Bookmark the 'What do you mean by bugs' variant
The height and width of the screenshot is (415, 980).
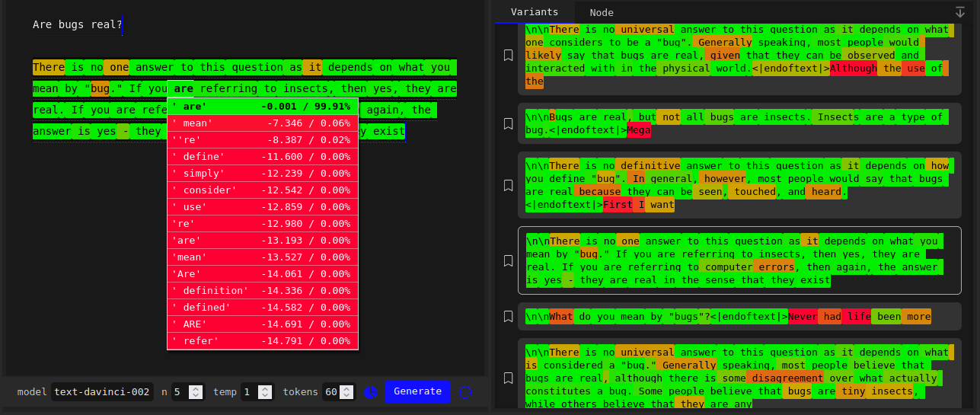508,316
